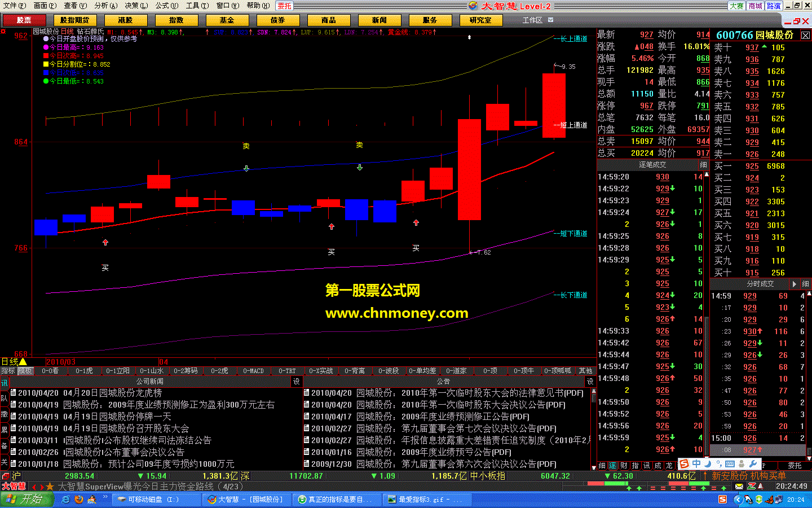This screenshot has width=812, height=508.
Task: Click the 细 button beside 逐笔成交
Action: [703, 165]
